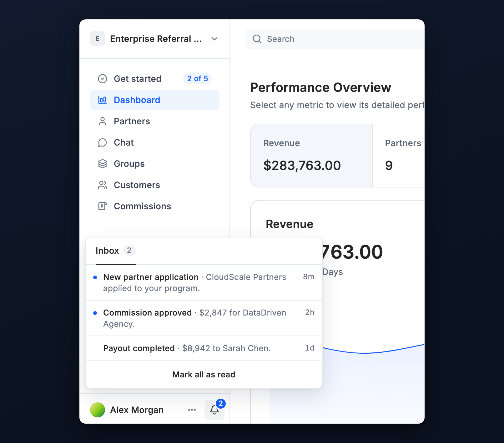Select the Inbox tab
The width and height of the screenshot is (504, 443).
pos(116,251)
